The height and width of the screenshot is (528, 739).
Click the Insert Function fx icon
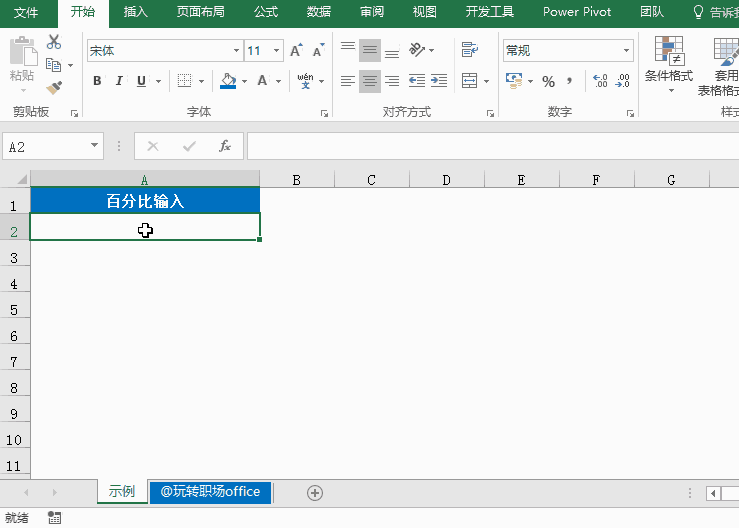click(x=225, y=146)
